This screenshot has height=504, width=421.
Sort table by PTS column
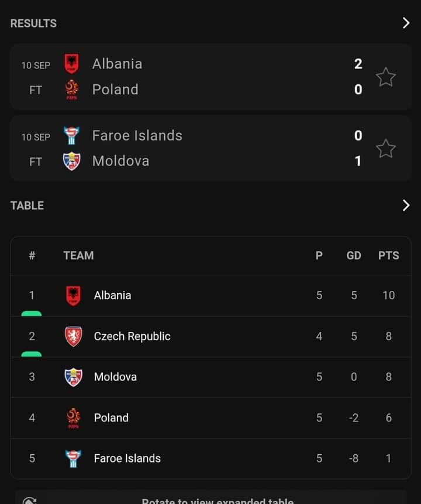click(x=389, y=256)
